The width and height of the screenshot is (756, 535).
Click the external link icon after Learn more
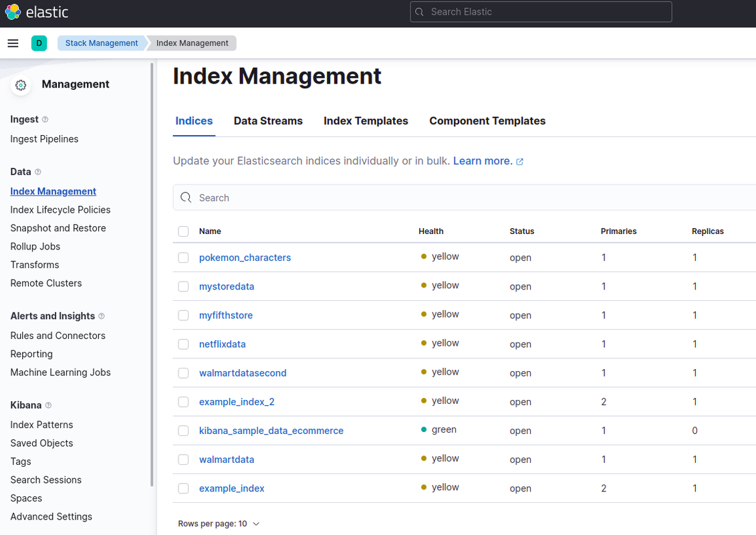pos(520,162)
